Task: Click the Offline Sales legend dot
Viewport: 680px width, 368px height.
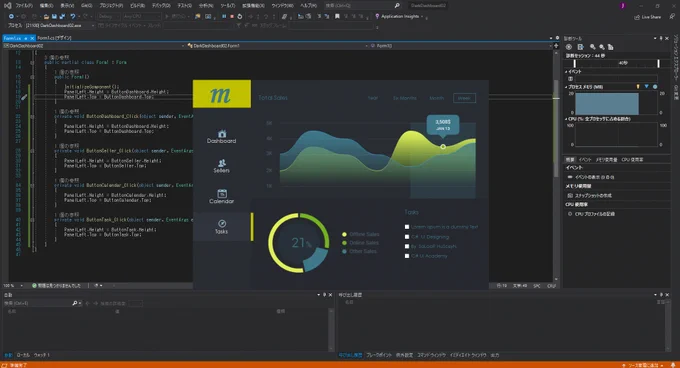Action: pos(344,234)
